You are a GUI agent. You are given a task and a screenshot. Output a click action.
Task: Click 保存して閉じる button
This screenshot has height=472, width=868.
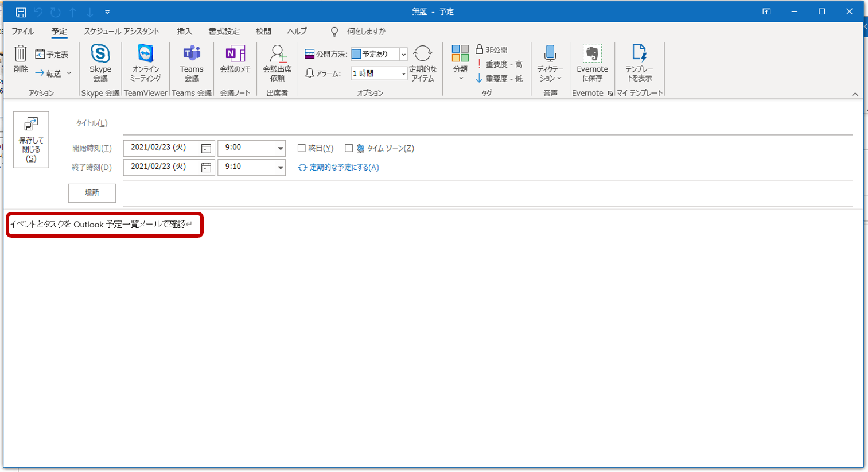(31, 140)
